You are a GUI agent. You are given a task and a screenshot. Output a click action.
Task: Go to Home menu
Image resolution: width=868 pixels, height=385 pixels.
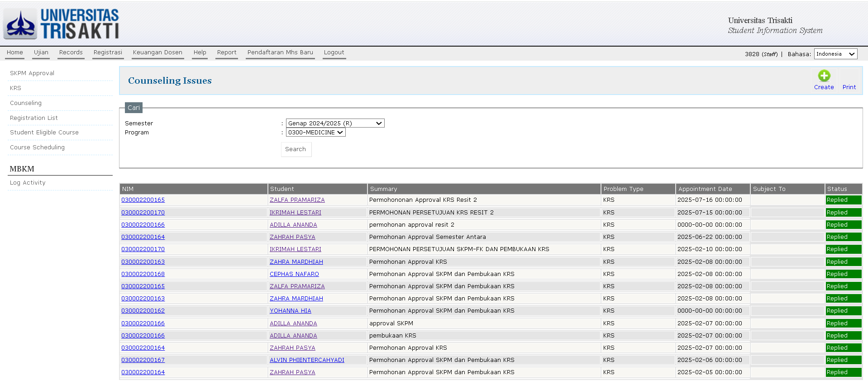(15, 52)
